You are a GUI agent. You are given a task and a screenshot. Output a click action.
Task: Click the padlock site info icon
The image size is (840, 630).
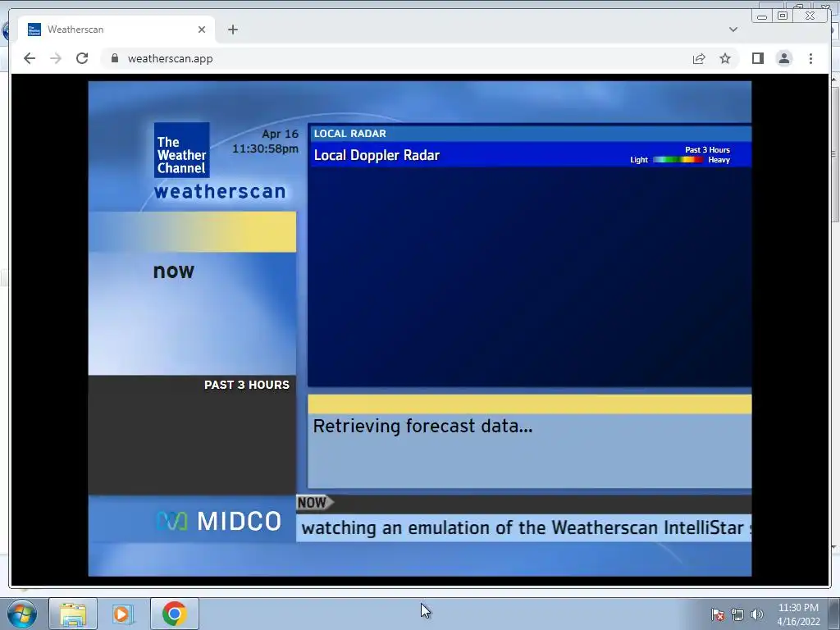[x=114, y=58]
